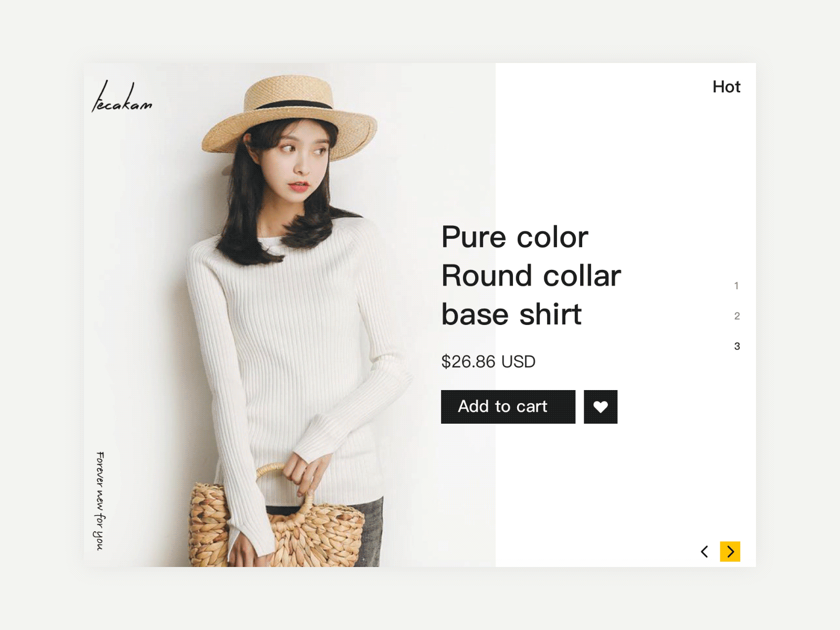The width and height of the screenshot is (840, 630).
Task: Click the Forever new for you tagline
Action: click(100, 501)
